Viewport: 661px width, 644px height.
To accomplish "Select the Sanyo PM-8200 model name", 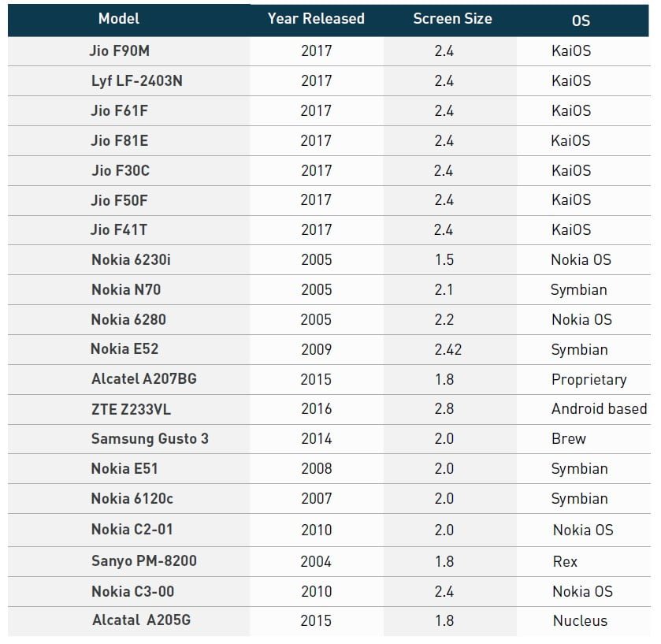I will click(x=143, y=561).
